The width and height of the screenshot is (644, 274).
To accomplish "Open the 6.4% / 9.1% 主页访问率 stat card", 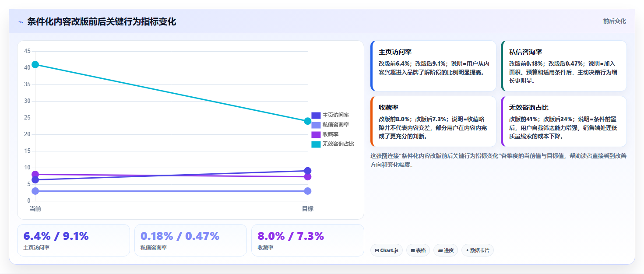I will [74, 240].
